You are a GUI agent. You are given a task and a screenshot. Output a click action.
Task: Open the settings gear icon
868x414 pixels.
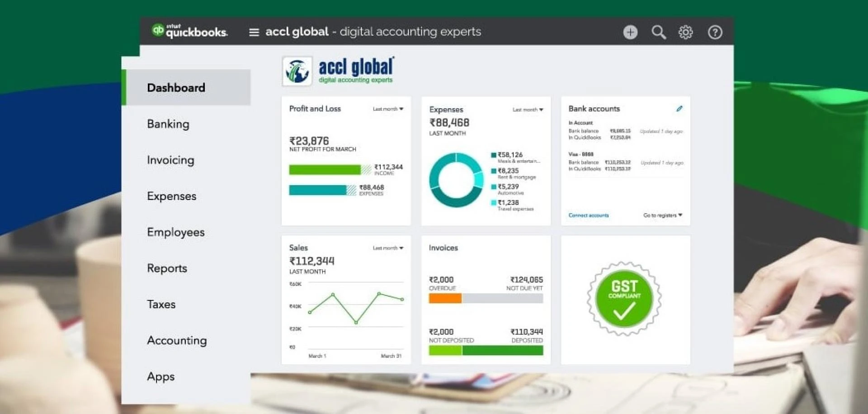coord(685,32)
